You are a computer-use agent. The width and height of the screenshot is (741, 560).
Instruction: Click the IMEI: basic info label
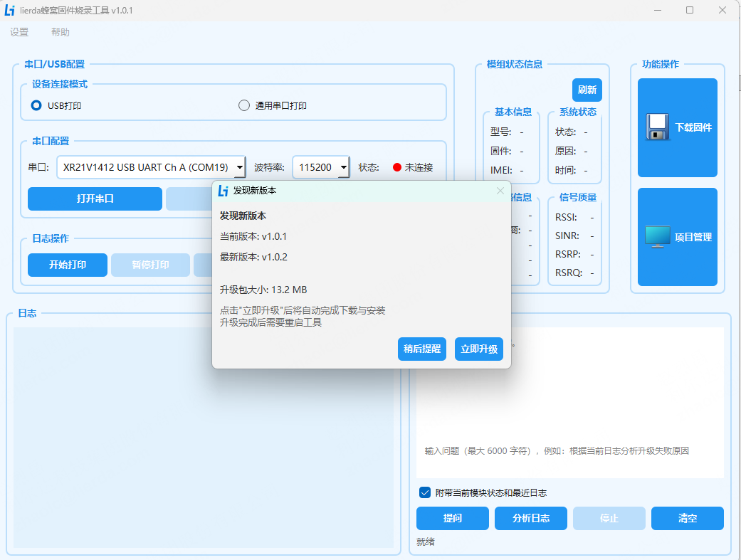pyautogui.click(x=501, y=170)
